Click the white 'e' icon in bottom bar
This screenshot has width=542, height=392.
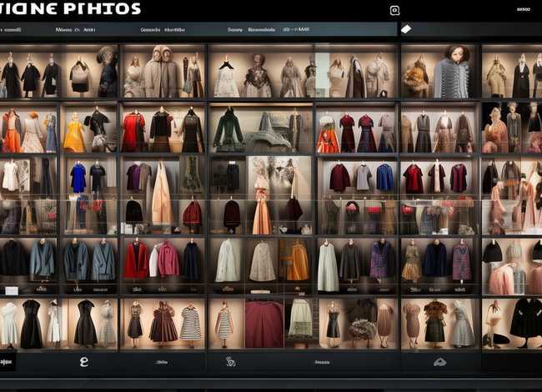click(83, 361)
